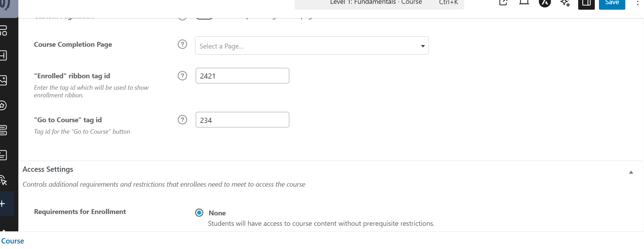Click the Save button
Screen dimensions: 644x249
(612, 3)
